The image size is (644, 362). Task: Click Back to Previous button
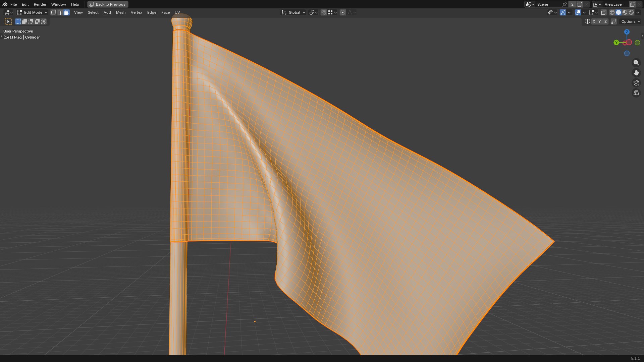tap(108, 4)
